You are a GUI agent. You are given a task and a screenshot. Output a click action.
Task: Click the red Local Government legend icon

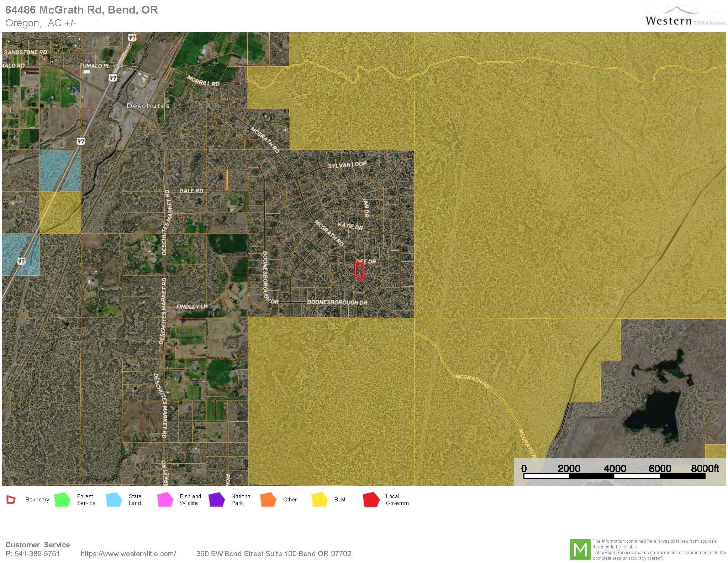[371, 500]
